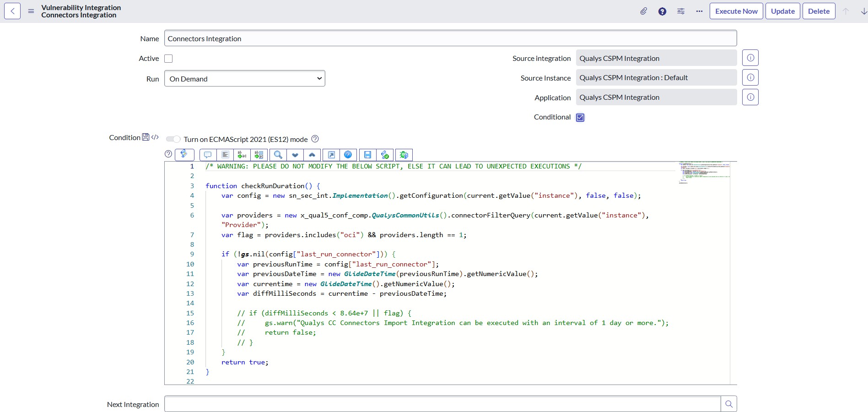The width and height of the screenshot is (868, 412).
Task: Open editor help blue question icon
Action: 348,155
